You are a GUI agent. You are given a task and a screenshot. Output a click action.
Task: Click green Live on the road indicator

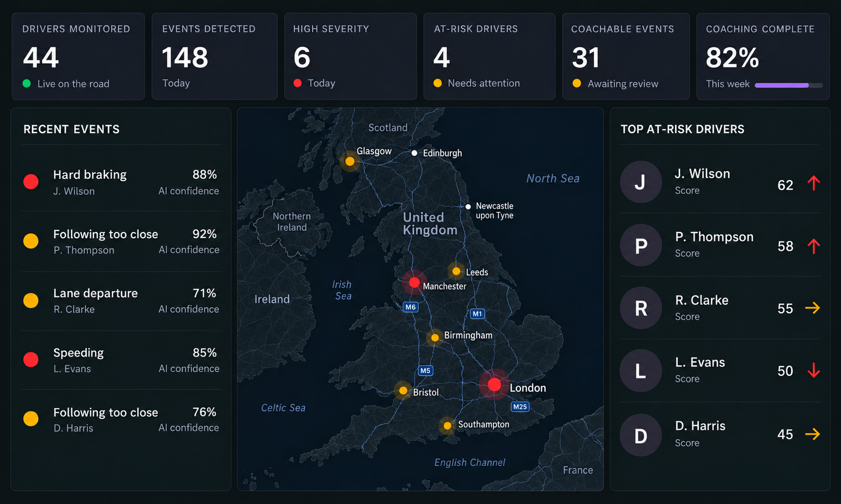point(26,84)
